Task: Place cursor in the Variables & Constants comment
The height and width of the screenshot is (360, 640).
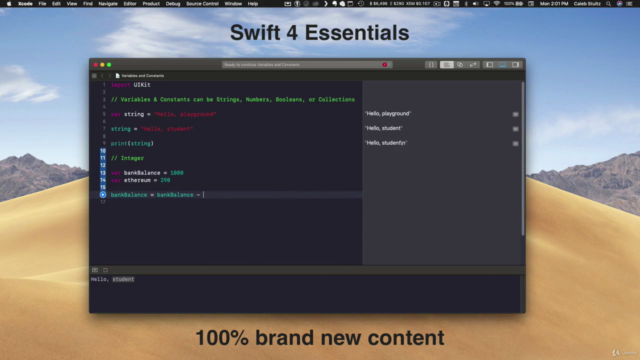Action: (233, 100)
